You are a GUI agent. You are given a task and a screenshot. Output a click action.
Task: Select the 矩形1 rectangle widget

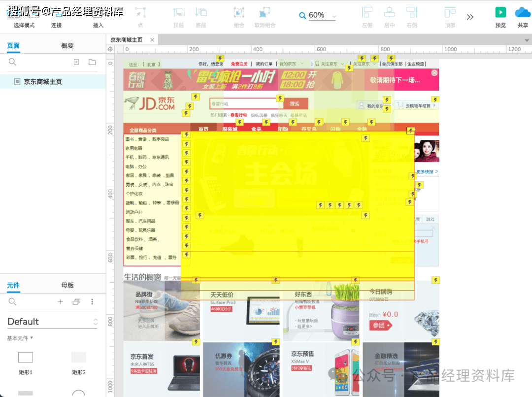[x=26, y=363]
